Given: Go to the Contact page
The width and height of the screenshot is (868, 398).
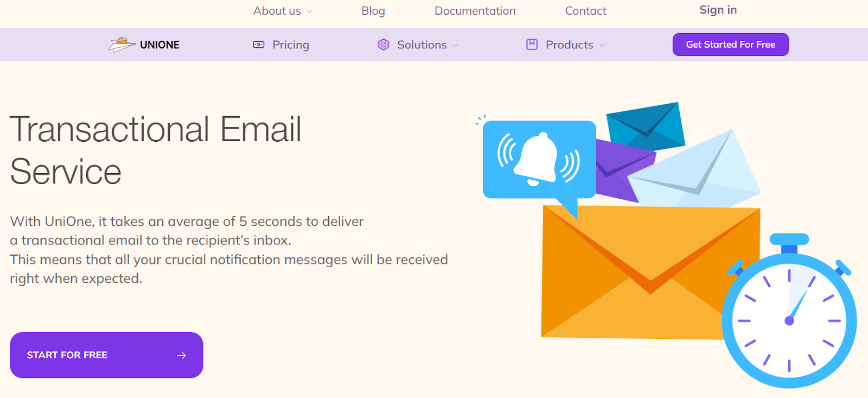Looking at the screenshot, I should click(585, 11).
